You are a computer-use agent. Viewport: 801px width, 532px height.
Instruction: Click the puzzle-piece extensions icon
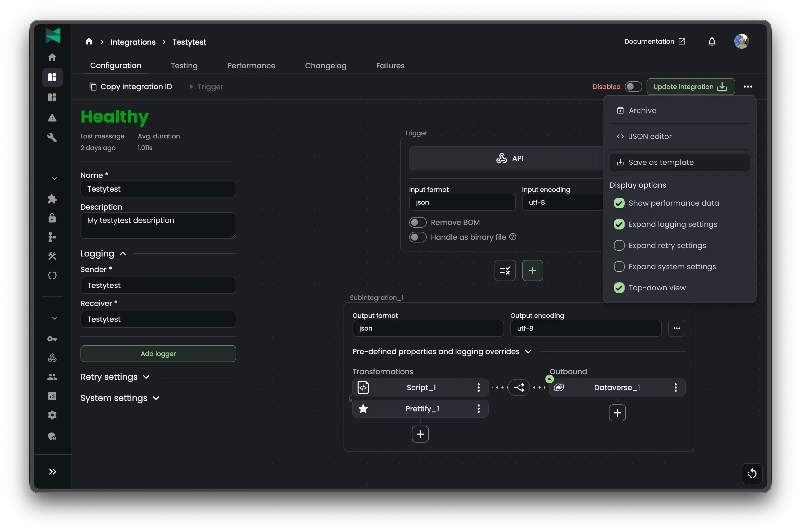click(53, 199)
